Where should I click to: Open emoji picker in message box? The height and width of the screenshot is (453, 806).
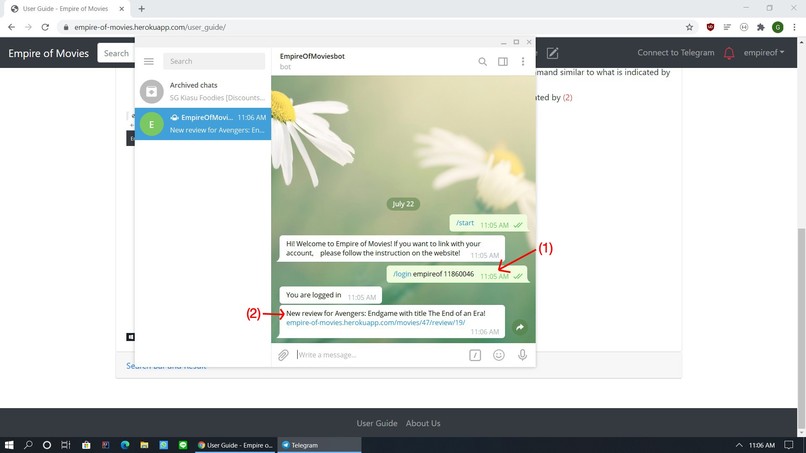(499, 355)
